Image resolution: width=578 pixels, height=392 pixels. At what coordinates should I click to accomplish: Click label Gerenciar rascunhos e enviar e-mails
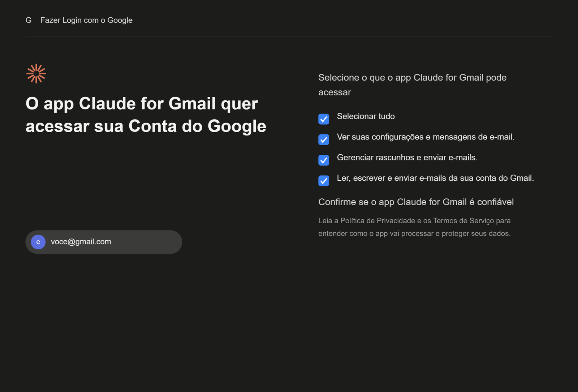407,158
